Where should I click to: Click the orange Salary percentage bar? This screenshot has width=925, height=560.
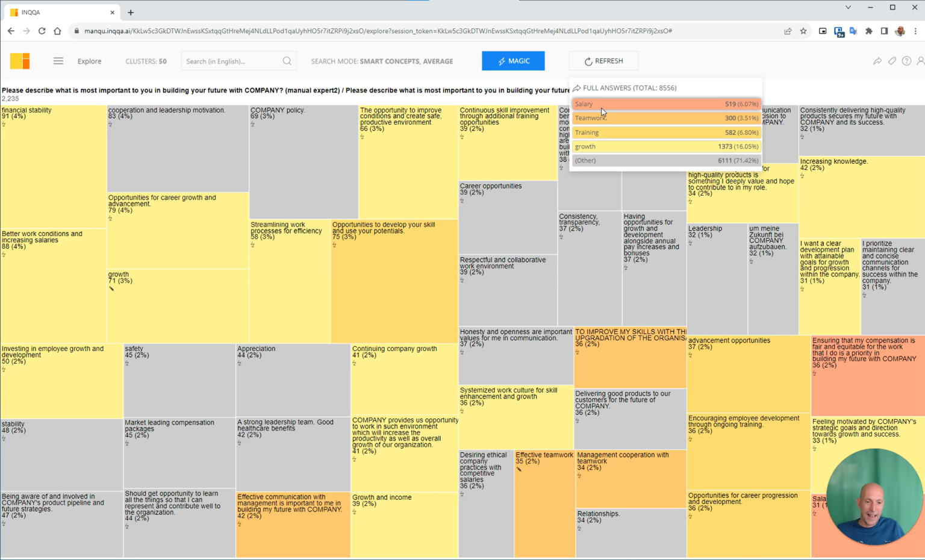pyautogui.click(x=665, y=104)
